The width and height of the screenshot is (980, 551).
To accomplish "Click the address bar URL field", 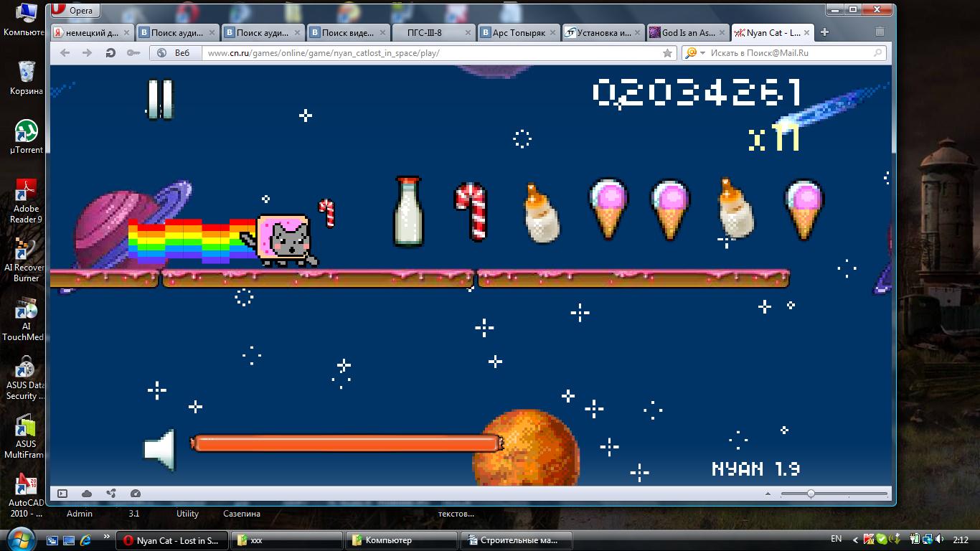I will 430,53.
